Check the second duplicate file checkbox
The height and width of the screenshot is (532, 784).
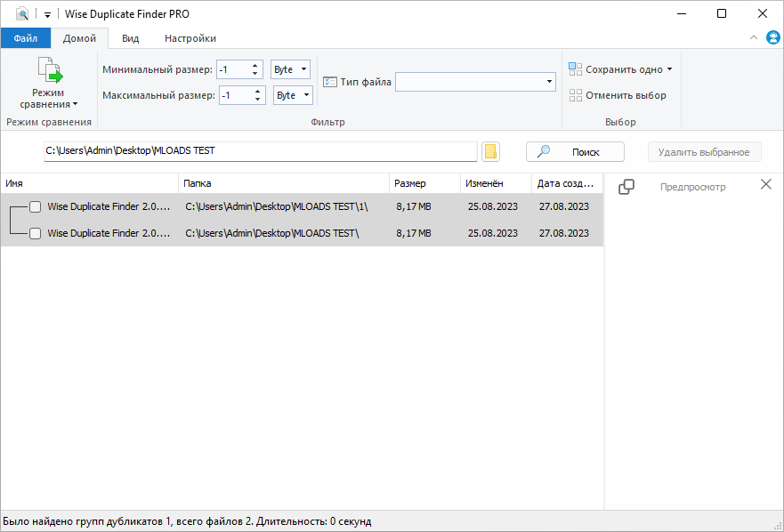(35, 233)
